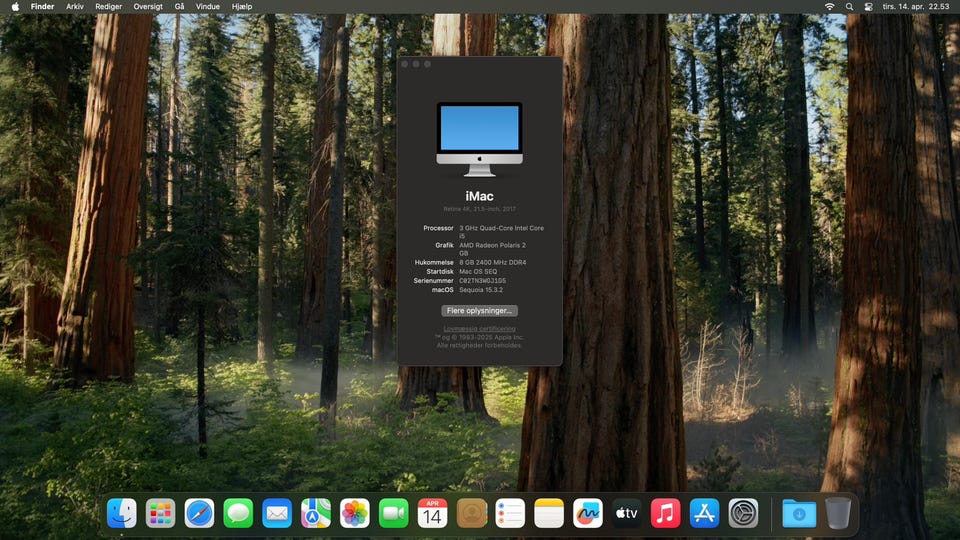This screenshot has width=960, height=540.
Task: Open the App Store from Dock
Action: (x=704, y=513)
